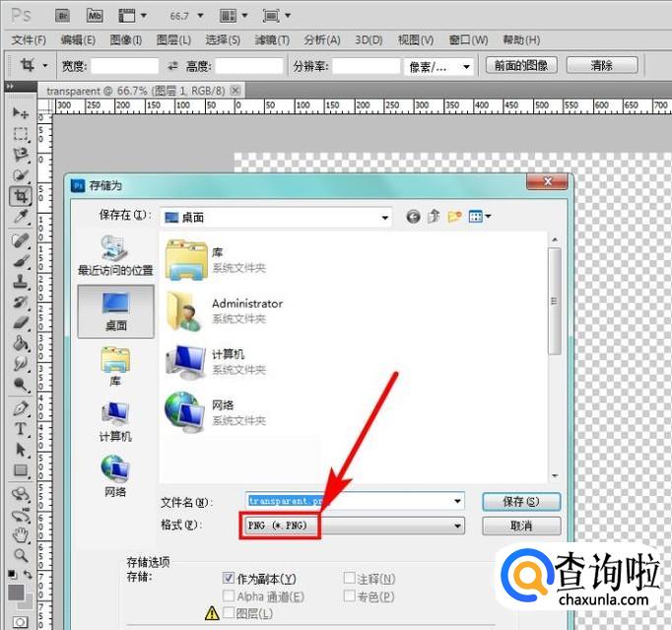
Task: Expand the 格式 format dropdown
Action: click(457, 525)
